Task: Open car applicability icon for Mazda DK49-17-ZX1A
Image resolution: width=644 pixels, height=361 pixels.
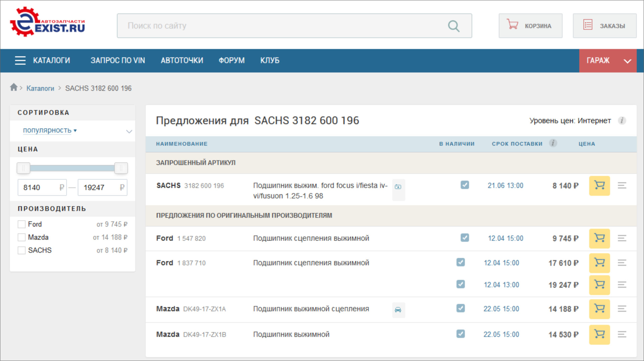Action: [x=398, y=309]
